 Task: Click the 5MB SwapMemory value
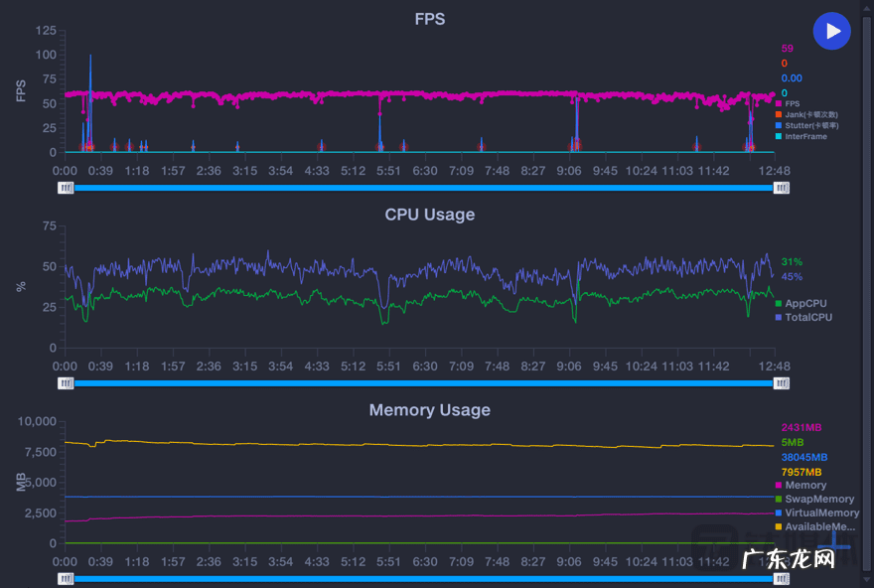[x=793, y=443]
